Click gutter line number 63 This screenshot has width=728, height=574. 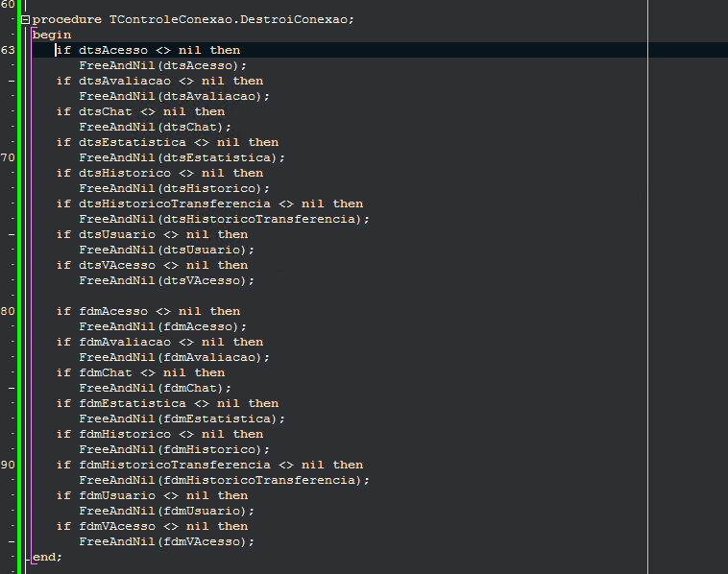(8, 50)
